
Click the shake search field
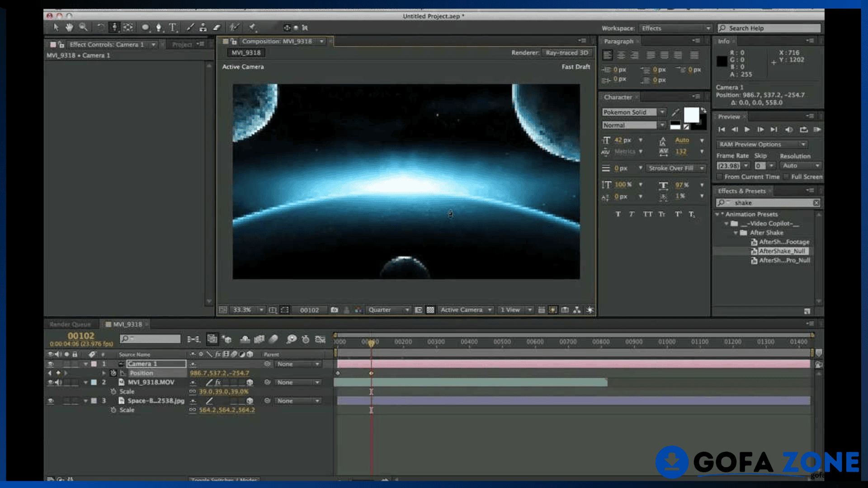769,203
